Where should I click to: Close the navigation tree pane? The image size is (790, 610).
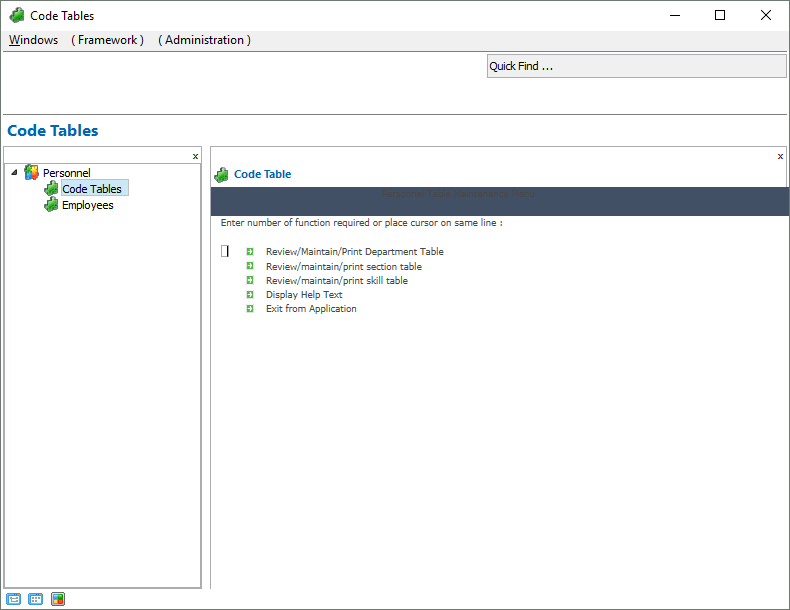coord(195,157)
